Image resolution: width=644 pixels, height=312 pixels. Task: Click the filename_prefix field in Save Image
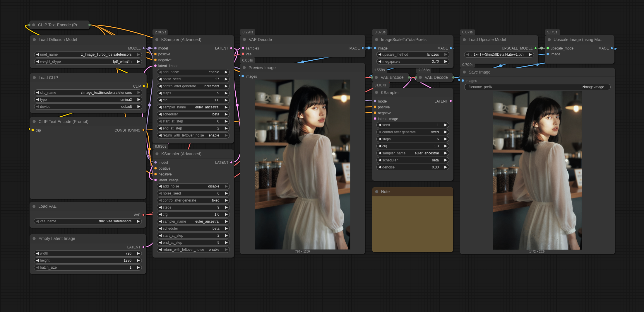pos(537,87)
